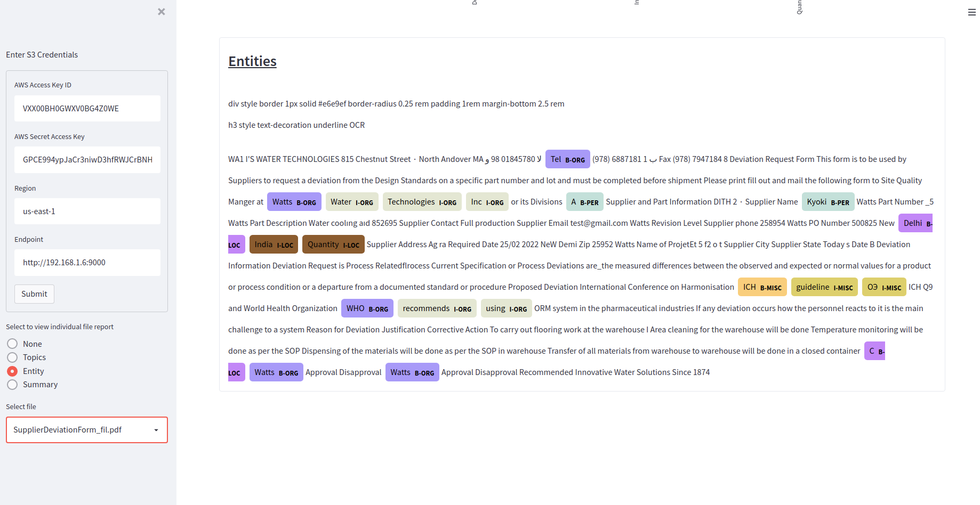
Task: Click the recommends I-ORG entity tag
Action: 437,308
